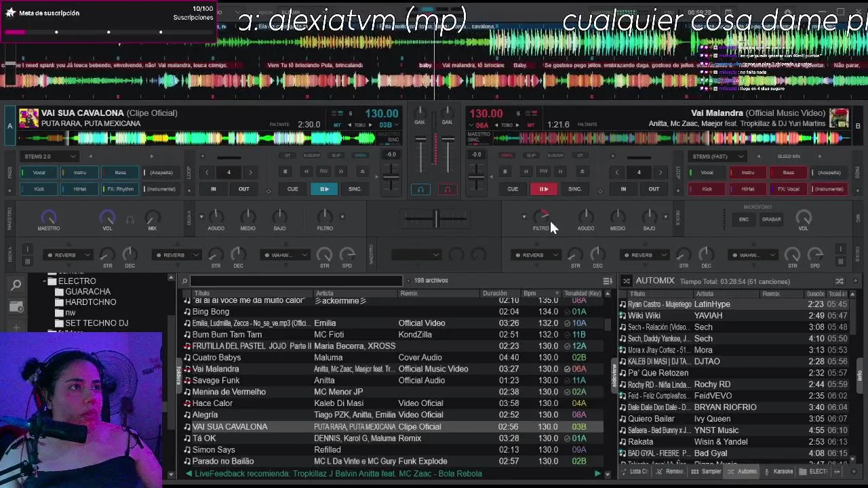
Task: Click the shuffle icon at automix panel right
Action: pyautogui.click(x=840, y=281)
